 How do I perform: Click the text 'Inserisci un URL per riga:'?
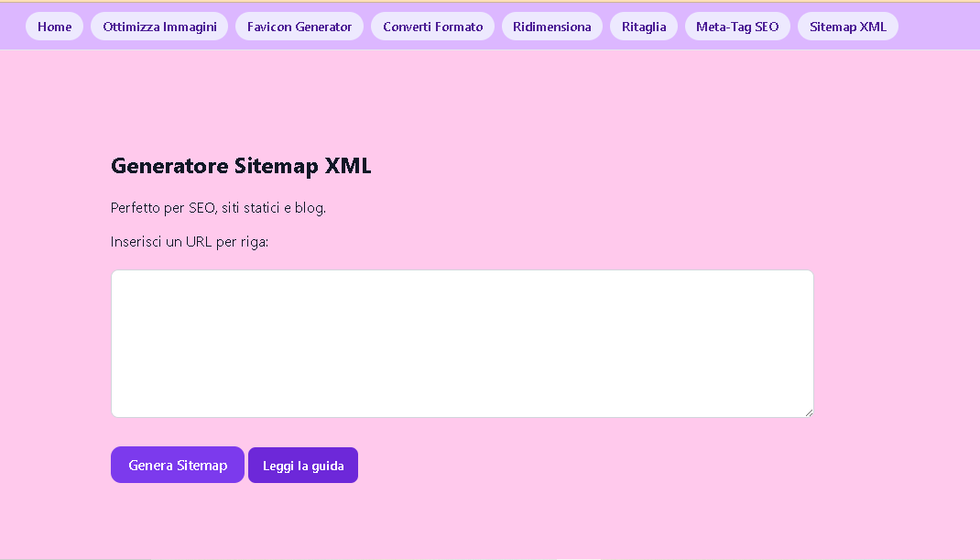pos(190,242)
